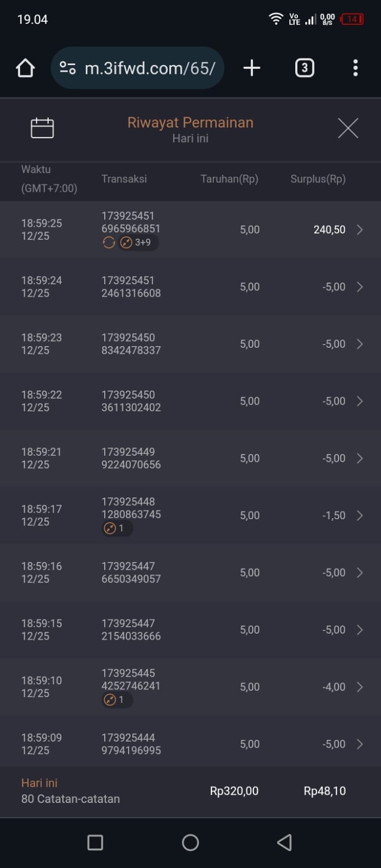Open the 18:59:09 transaction row

190,744
